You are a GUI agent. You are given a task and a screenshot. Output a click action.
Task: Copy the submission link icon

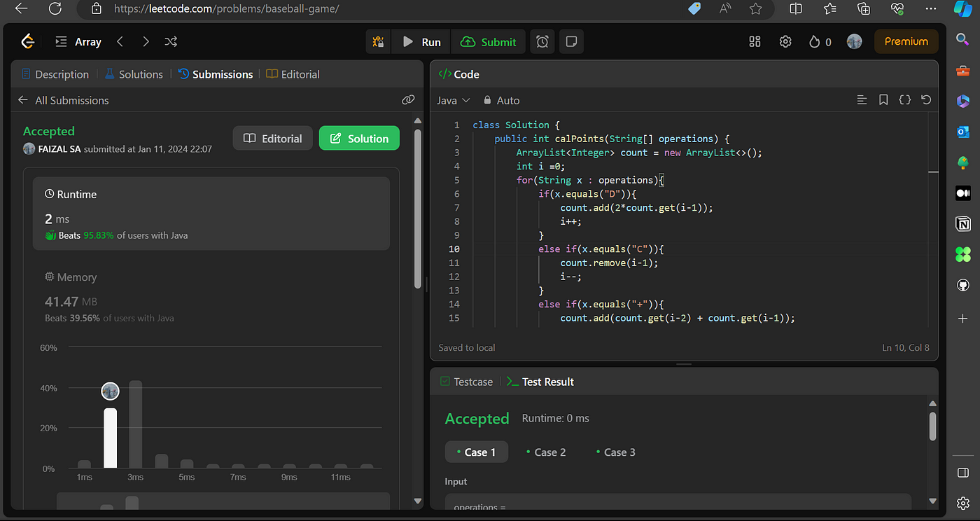point(408,100)
